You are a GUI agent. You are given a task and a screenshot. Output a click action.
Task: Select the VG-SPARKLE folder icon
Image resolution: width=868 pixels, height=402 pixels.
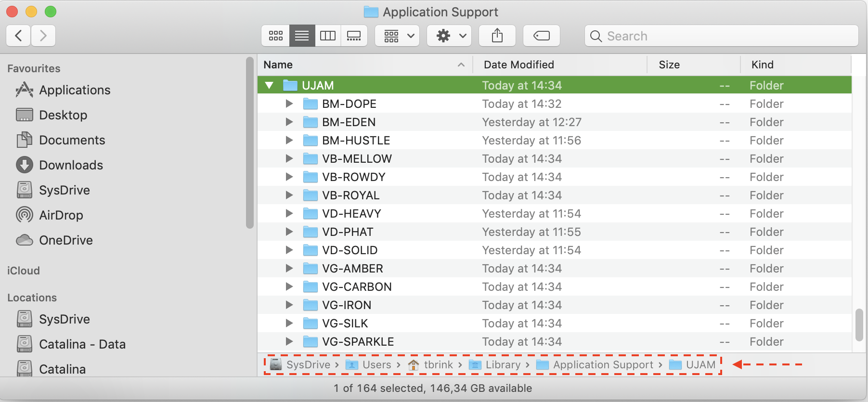click(311, 341)
